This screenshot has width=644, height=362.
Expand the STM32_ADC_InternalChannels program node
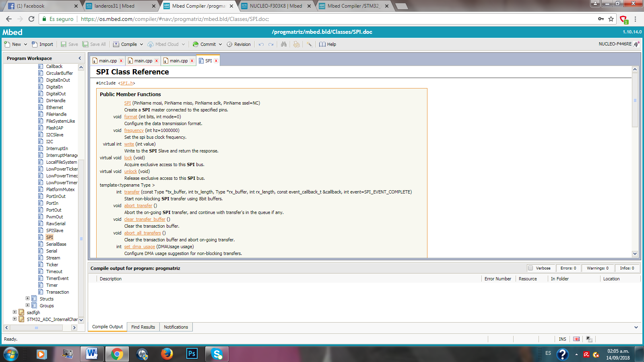click(x=15, y=319)
